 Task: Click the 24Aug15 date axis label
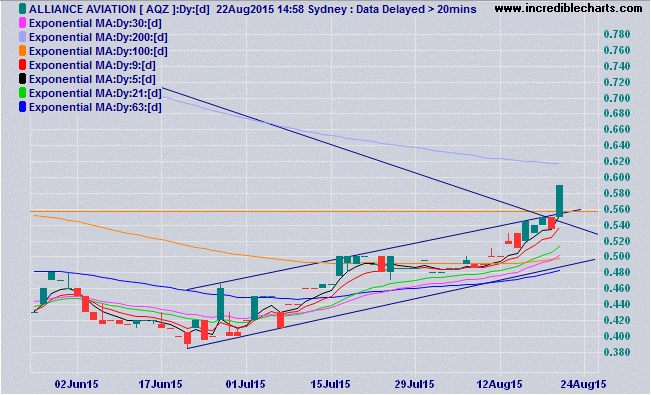[x=583, y=384]
